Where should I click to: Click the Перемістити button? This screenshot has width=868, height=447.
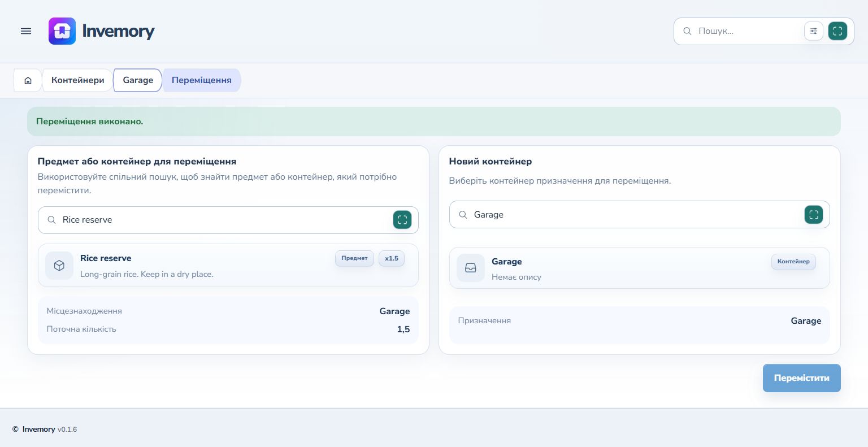(802, 378)
